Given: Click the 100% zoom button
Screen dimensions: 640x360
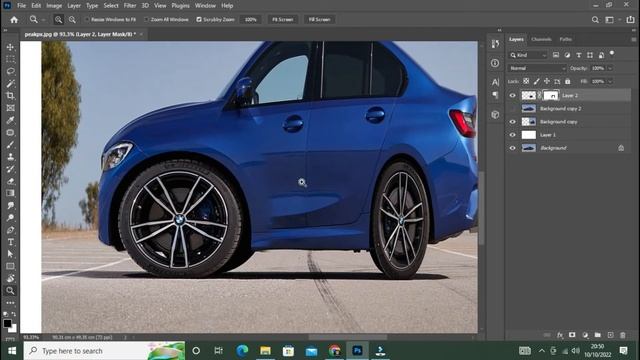Looking at the screenshot, I should pyautogui.click(x=251, y=20).
